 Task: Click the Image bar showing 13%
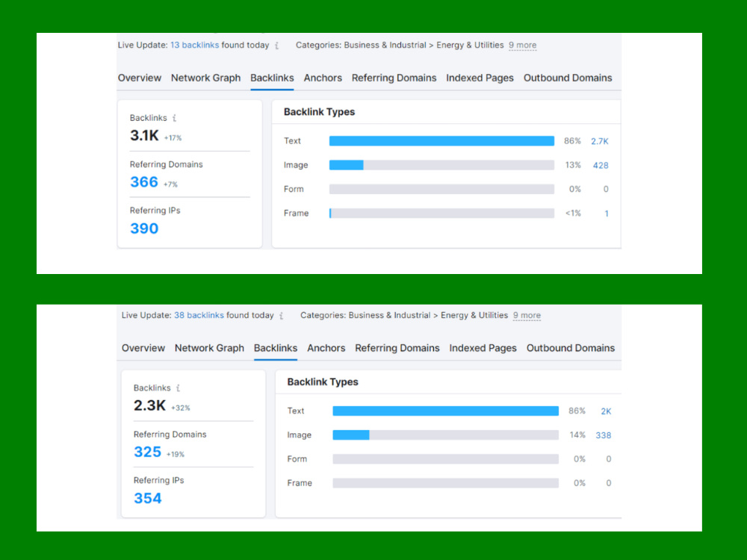441,165
